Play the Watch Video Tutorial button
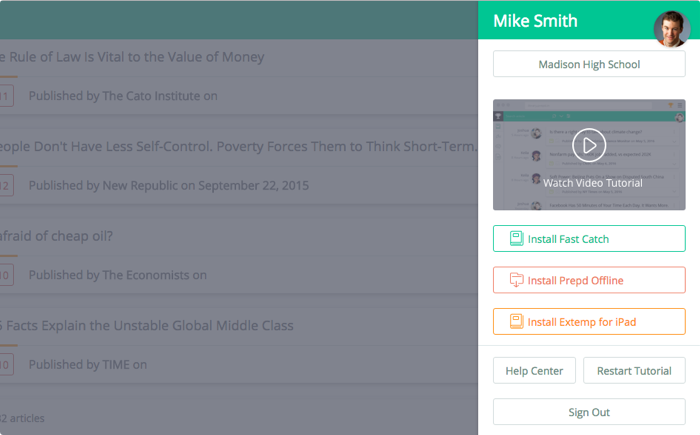Screen dimensions: 700x435 coord(589,145)
